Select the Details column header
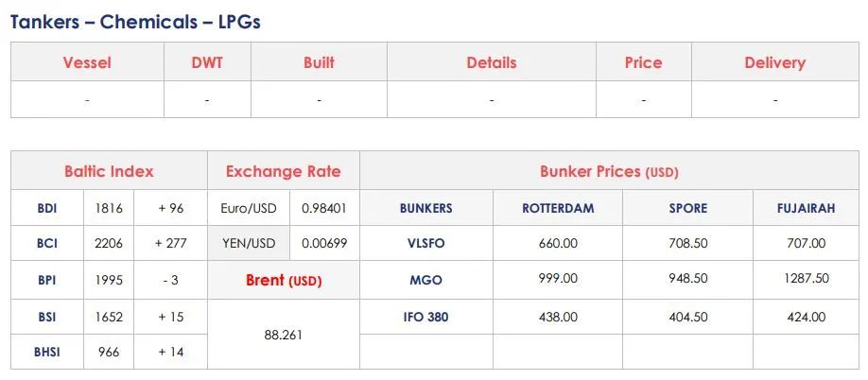 pyautogui.click(x=492, y=62)
